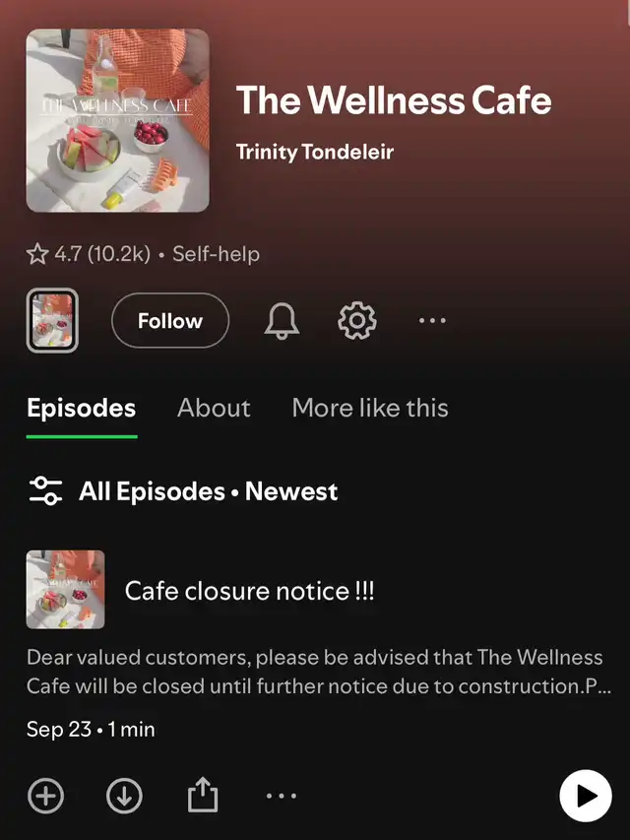Tap the filter sliders icon
Image resolution: width=630 pixels, height=840 pixels.
pos(45,490)
